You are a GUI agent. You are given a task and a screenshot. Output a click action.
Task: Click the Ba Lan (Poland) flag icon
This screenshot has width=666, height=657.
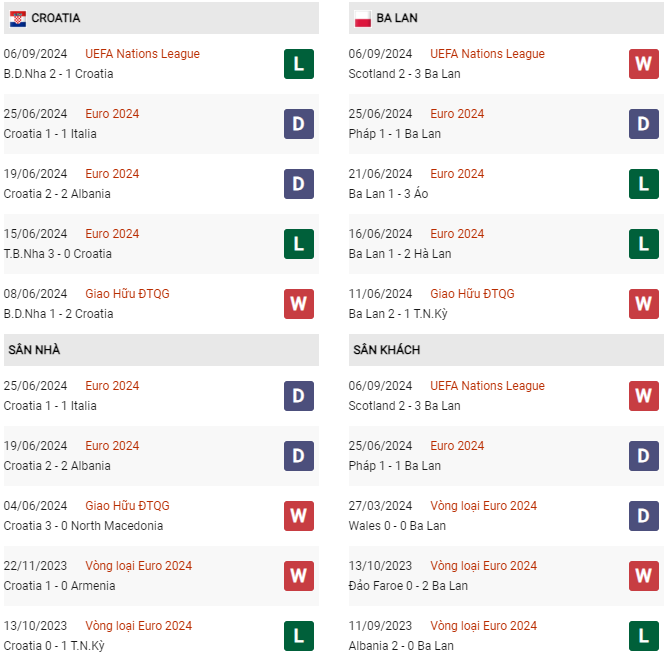pos(363,19)
